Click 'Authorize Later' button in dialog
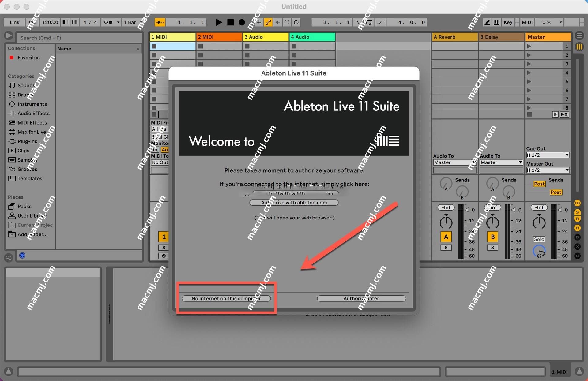588x381 pixels. (361, 298)
